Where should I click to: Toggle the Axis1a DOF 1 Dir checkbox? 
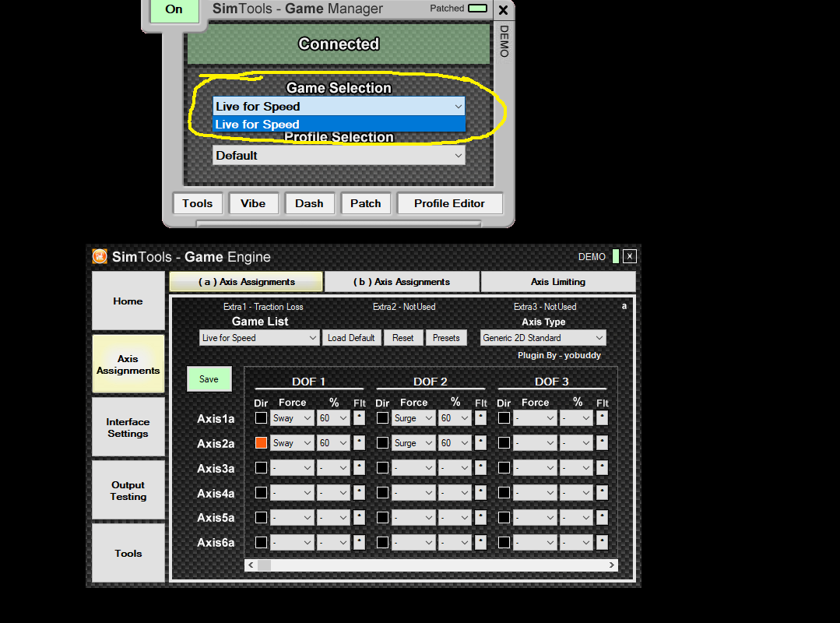point(261,418)
